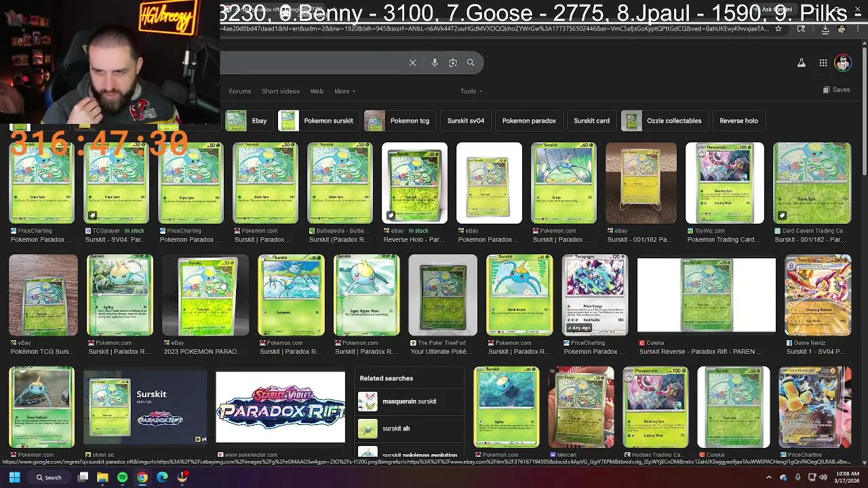Open the Terapagos card thumbnail from PriceCharting
This screenshot has width=868, height=488.
[595, 295]
